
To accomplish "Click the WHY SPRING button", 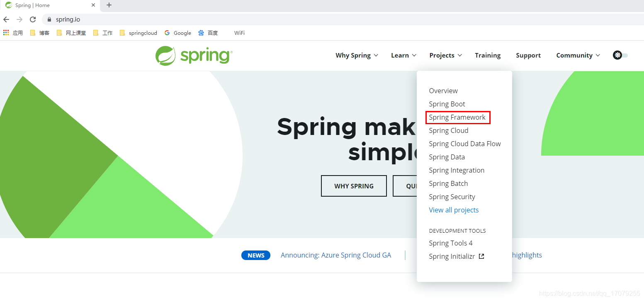I will [x=354, y=186].
